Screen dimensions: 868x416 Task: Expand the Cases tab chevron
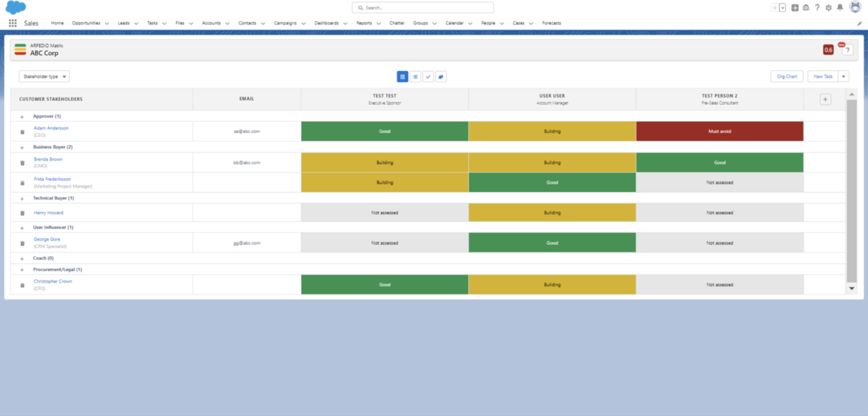coord(531,23)
